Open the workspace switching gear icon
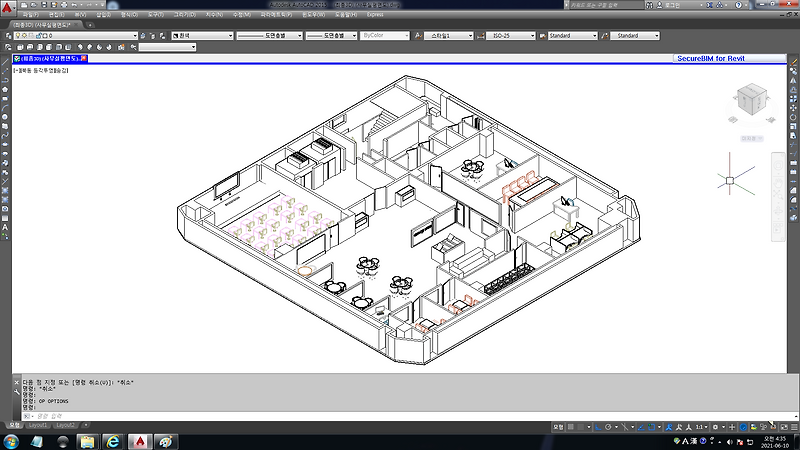 (715, 427)
